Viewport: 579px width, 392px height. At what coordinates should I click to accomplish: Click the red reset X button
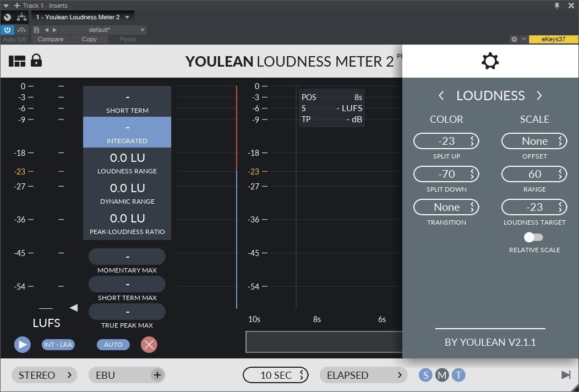(x=149, y=345)
